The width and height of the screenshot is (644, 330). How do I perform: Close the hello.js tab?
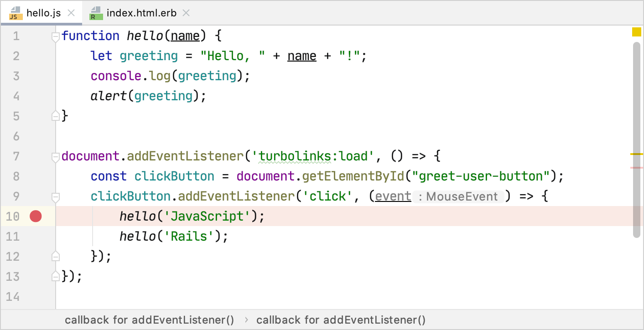[x=71, y=13]
